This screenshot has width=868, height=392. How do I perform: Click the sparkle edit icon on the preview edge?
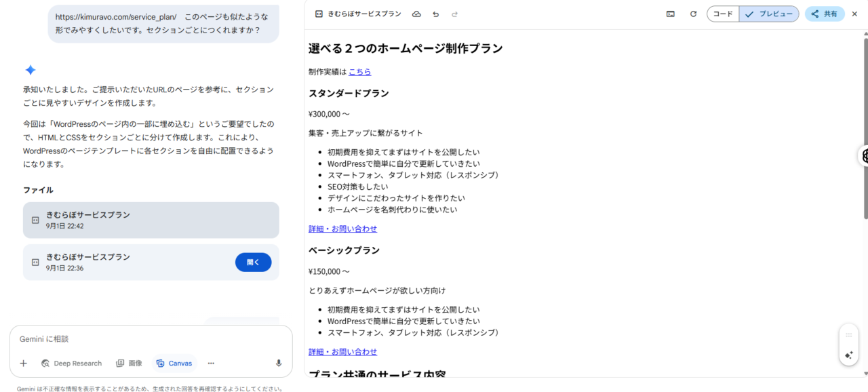[848, 355]
